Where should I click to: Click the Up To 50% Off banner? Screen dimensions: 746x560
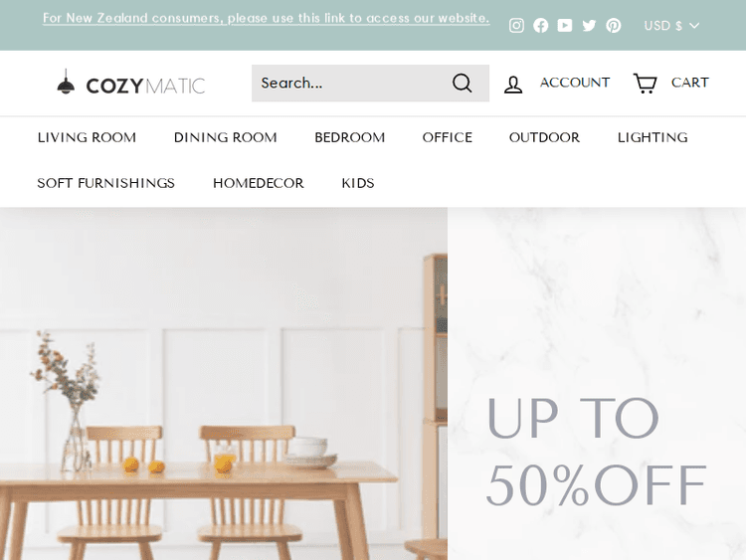pos(596,451)
